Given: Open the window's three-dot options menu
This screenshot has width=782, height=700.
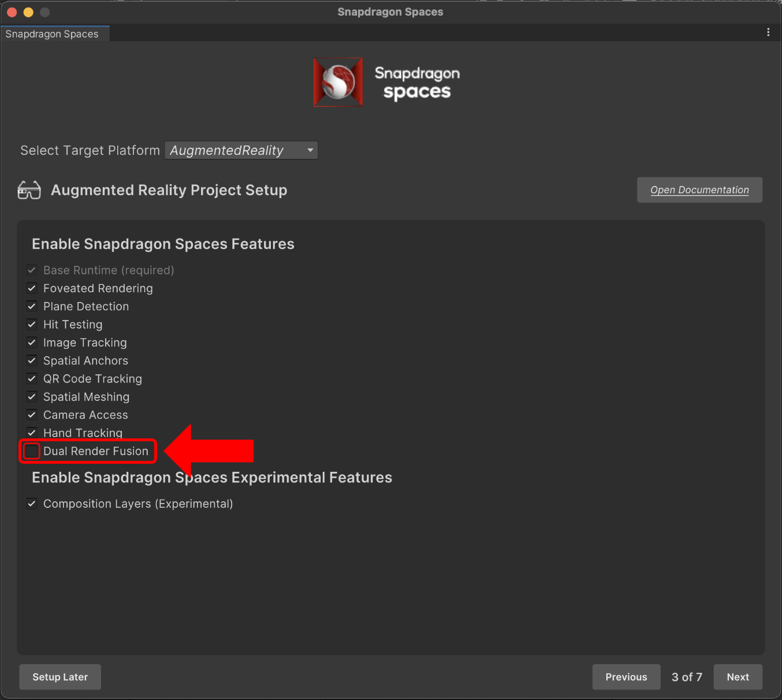Looking at the screenshot, I should click(768, 32).
